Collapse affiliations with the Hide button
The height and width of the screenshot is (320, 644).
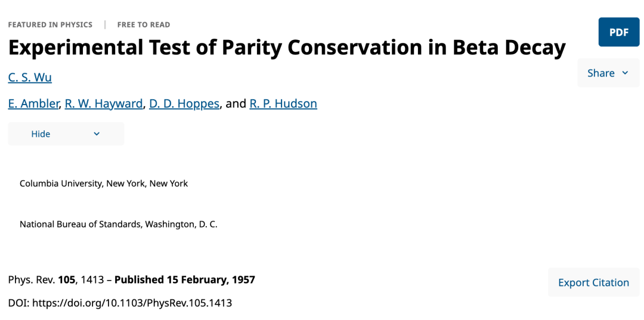click(x=41, y=134)
